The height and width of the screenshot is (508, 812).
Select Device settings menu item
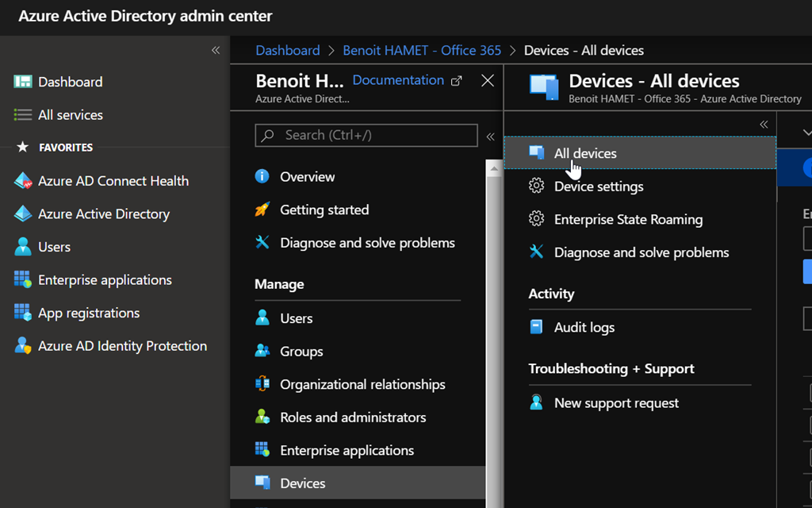coord(598,187)
